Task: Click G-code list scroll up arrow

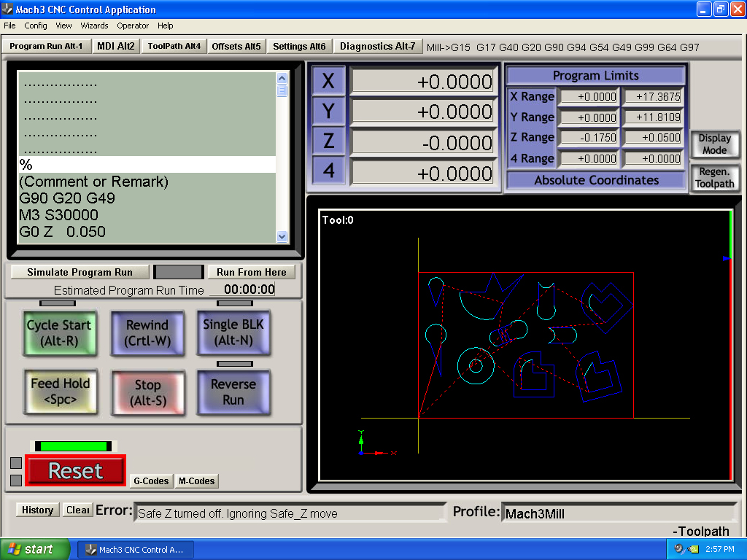Action: tap(282, 78)
